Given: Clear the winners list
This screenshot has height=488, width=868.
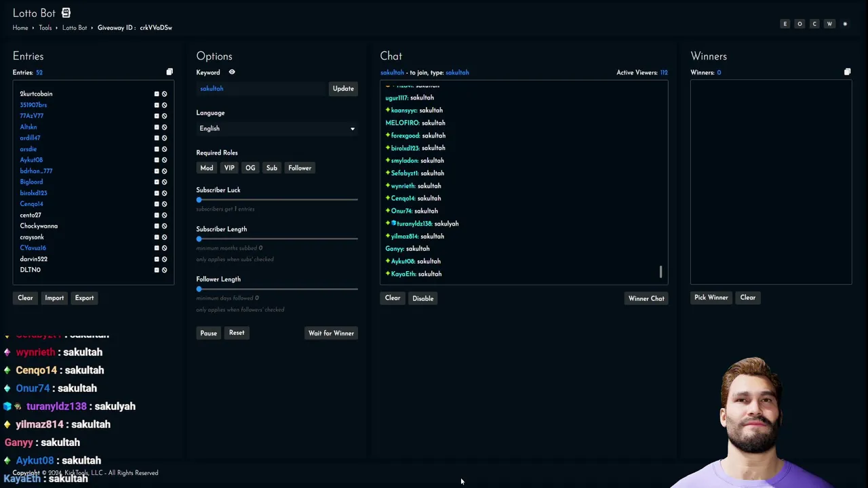Looking at the screenshot, I should 747,298.
